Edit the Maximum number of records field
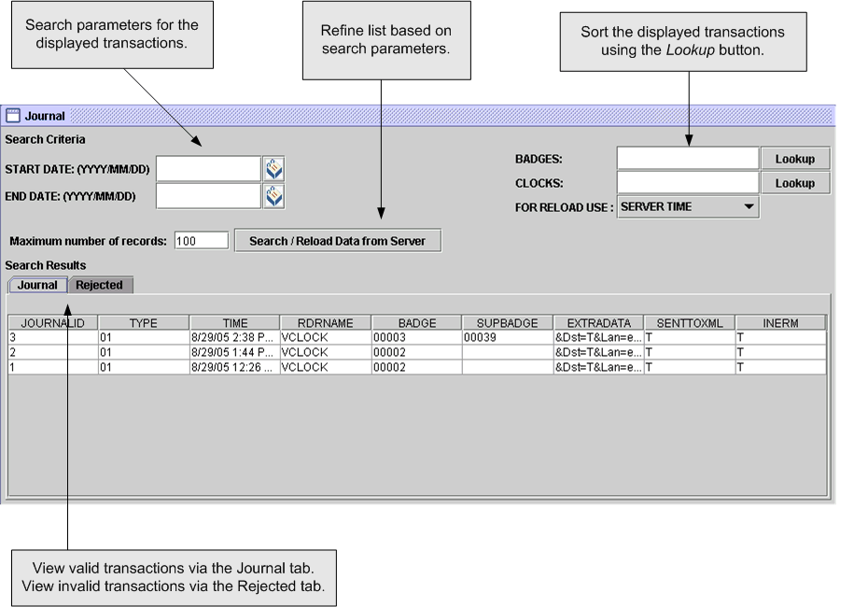Viewport: 868px width, 607px height. click(201, 241)
